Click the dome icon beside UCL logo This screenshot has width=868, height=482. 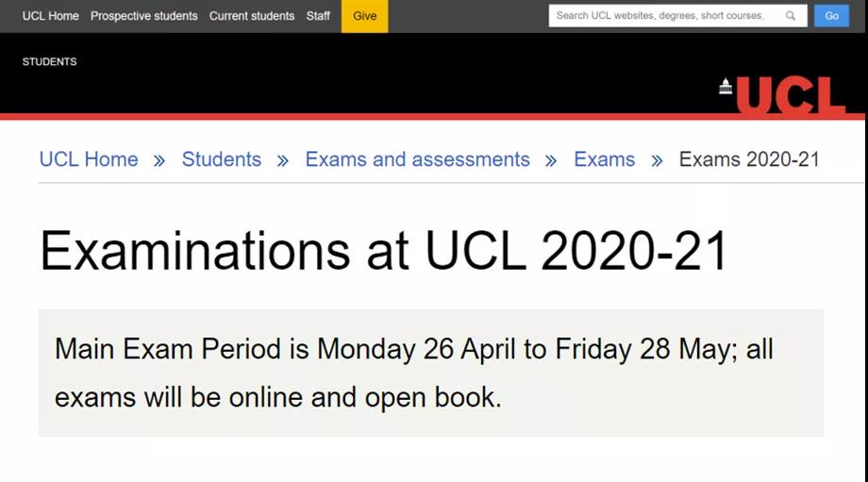coord(726,87)
